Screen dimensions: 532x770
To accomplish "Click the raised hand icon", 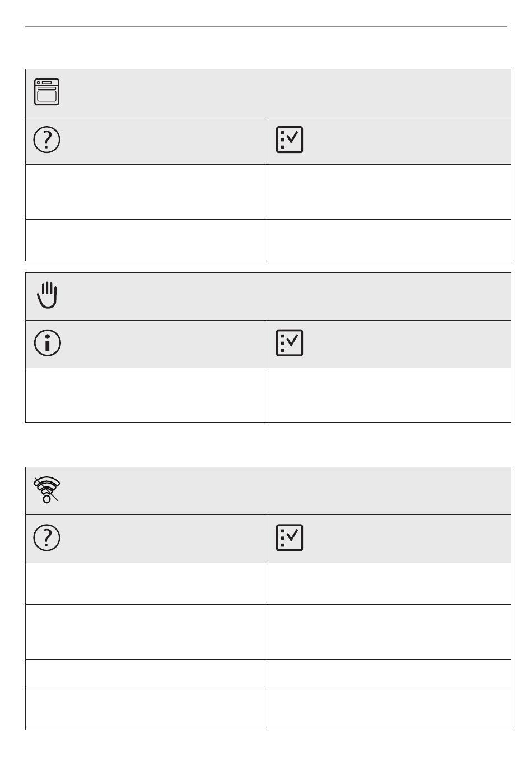I will click(47, 295).
